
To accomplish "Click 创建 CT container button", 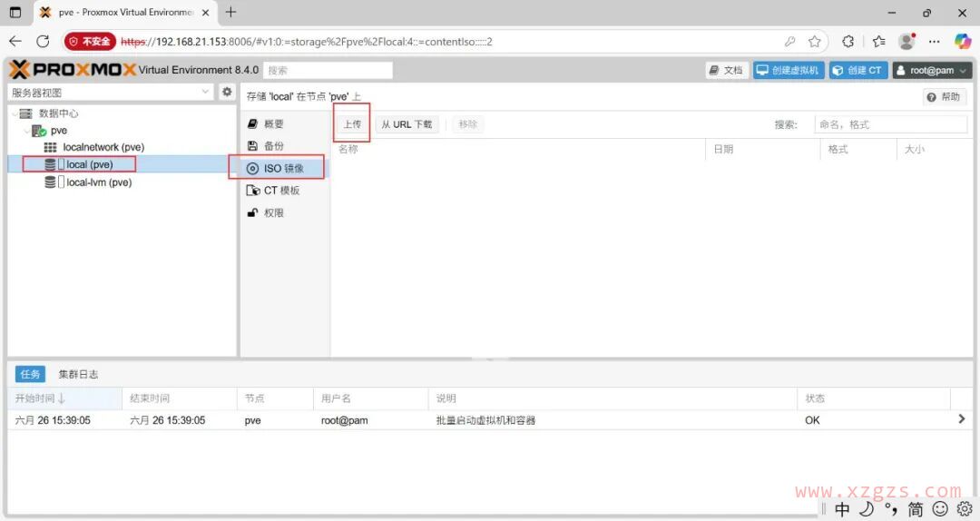I will (857, 71).
